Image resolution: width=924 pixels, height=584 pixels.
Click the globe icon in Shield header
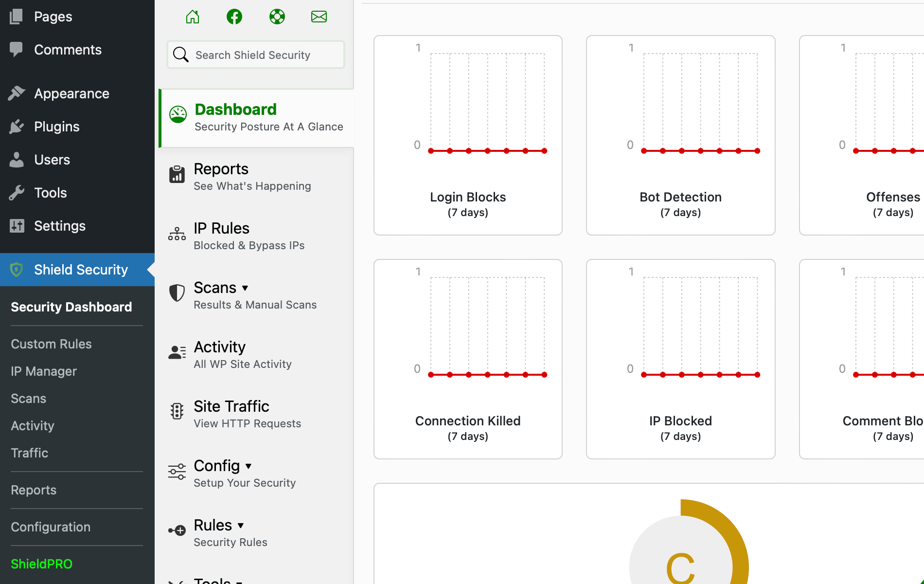(x=277, y=16)
